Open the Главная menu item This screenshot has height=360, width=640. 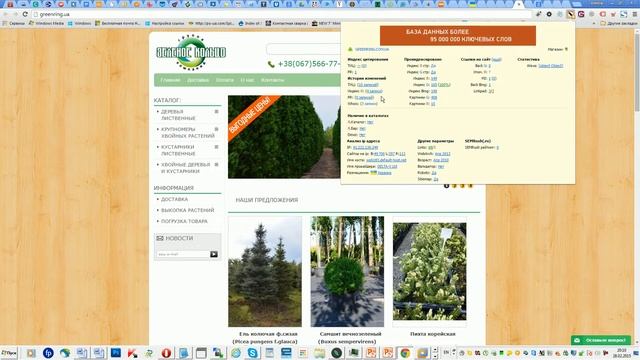tap(170, 80)
